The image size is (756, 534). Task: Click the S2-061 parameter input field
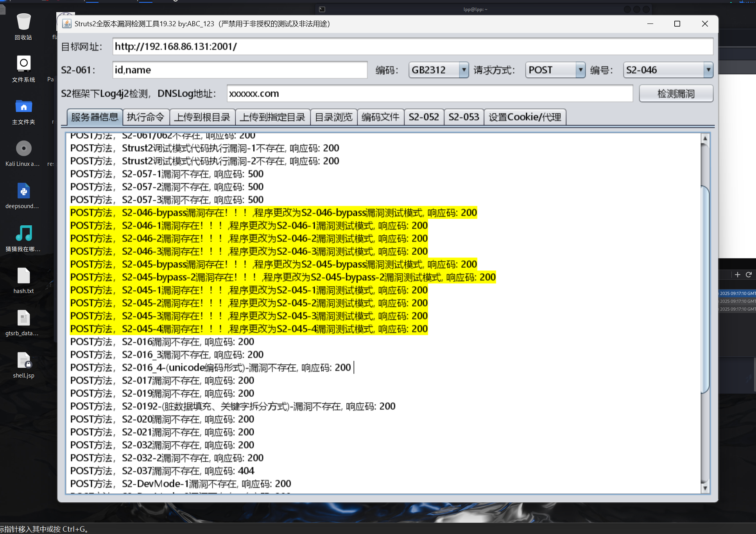point(240,70)
